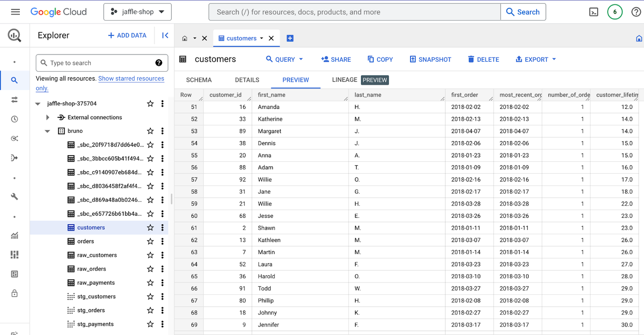The width and height of the screenshot is (644, 335).
Task: Activate Cloud Shell from the top bar
Action: pos(593,12)
